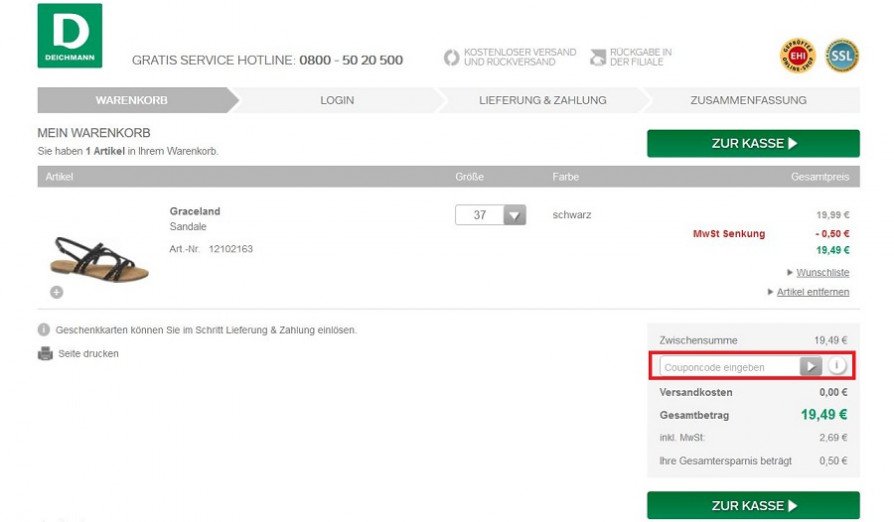Submit coupon code with arrow button
The width and height of the screenshot is (894, 522).
coord(811,366)
